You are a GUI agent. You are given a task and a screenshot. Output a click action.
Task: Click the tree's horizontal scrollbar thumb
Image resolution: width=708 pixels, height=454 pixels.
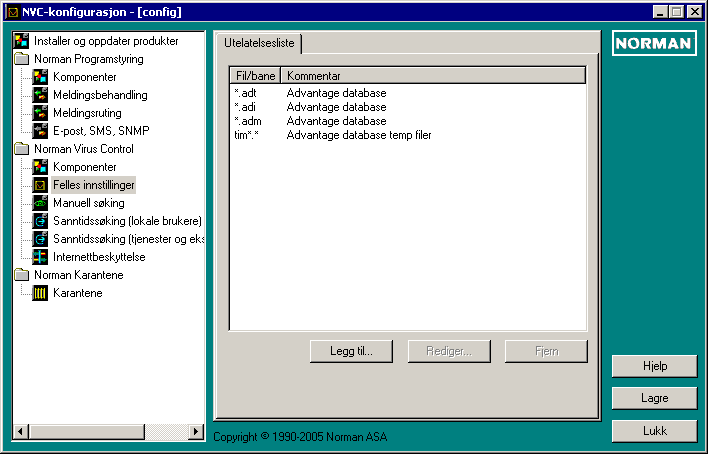[87, 431]
